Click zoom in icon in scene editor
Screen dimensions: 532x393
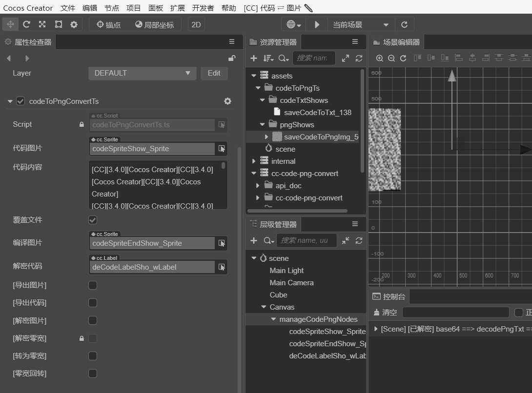[x=379, y=58]
